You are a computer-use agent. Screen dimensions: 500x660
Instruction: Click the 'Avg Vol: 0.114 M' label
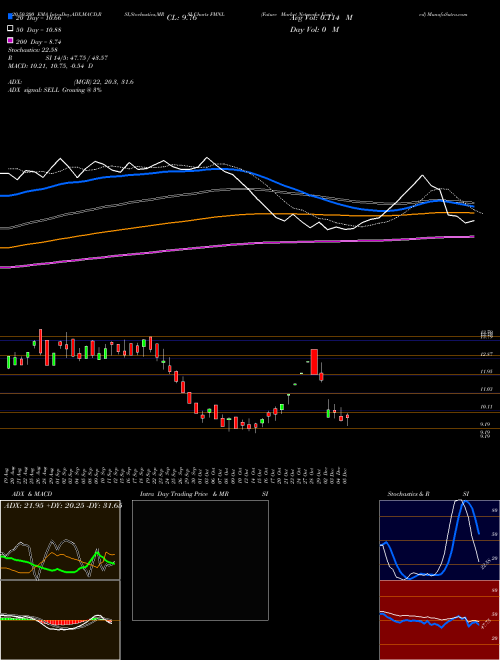[x=321, y=18]
